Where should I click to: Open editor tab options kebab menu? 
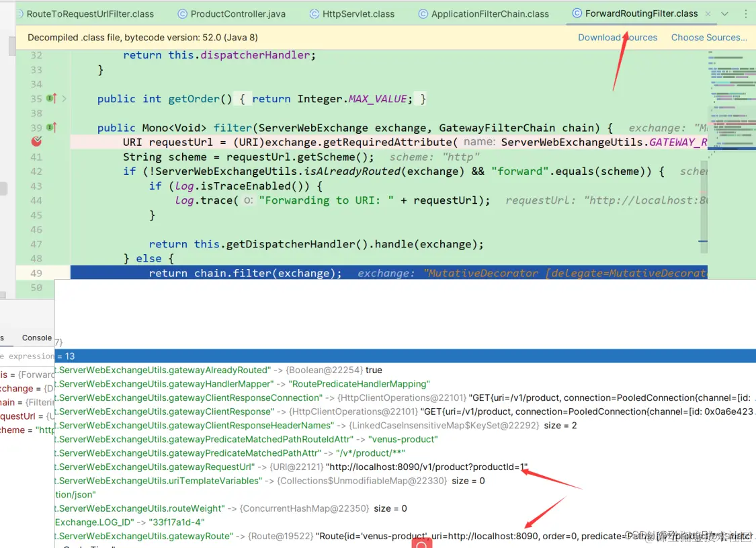coord(745,14)
